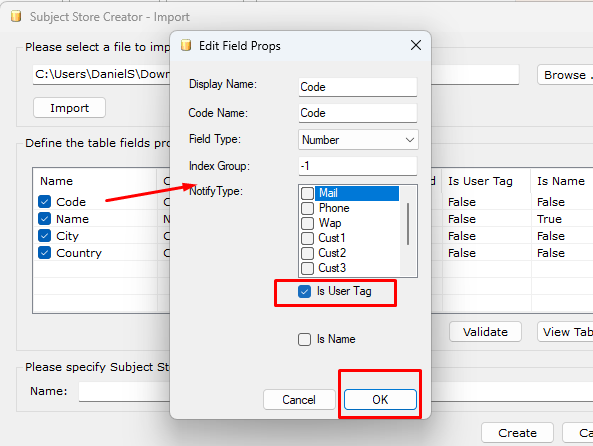
Task: Tick the Wap notify type box
Action: tap(307, 223)
